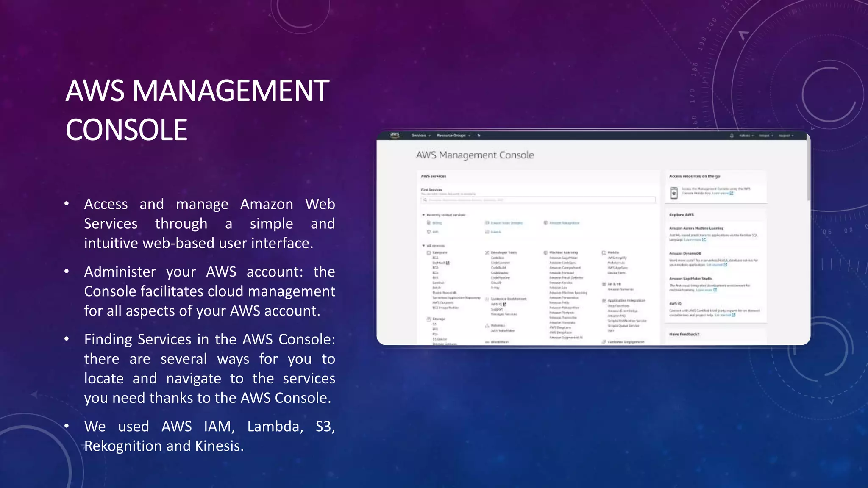Click the 'AWS Management Console' page heading
This screenshot has height=488, width=868.
coord(475,155)
